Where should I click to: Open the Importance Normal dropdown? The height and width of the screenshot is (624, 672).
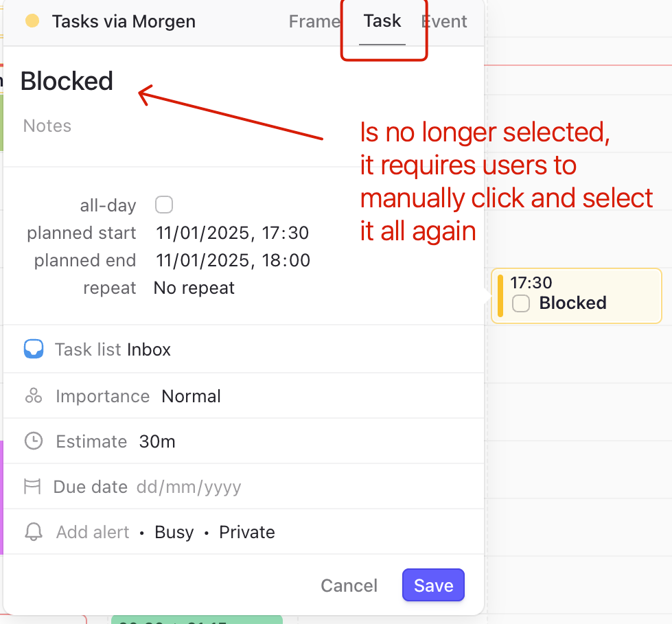click(191, 396)
